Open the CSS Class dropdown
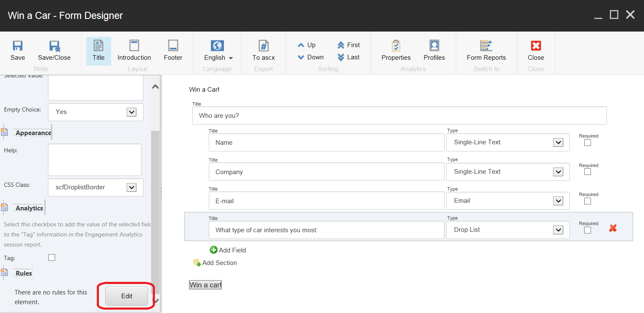The height and width of the screenshot is (313, 644). (x=131, y=188)
